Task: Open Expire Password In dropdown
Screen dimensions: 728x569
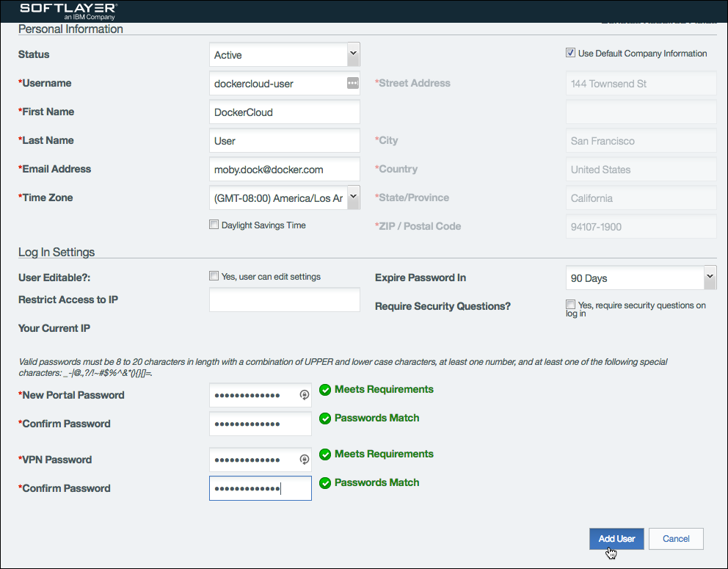Action: pyautogui.click(x=640, y=278)
